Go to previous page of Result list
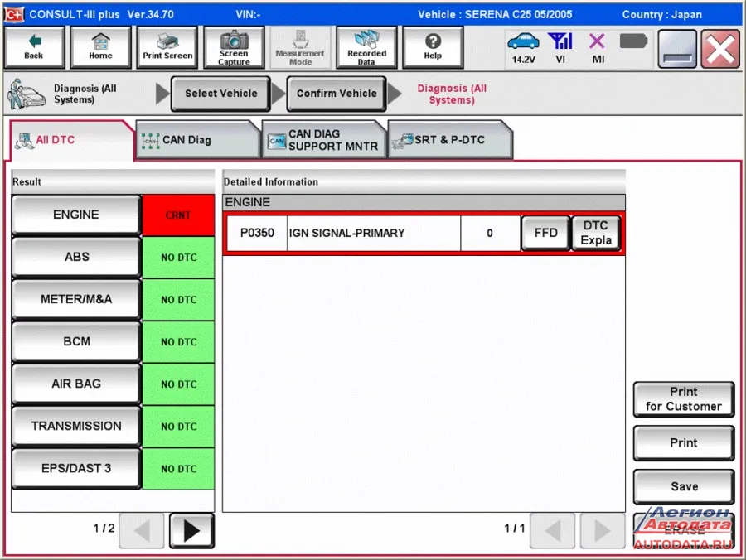Viewport: 746px width, 560px height. (x=142, y=530)
